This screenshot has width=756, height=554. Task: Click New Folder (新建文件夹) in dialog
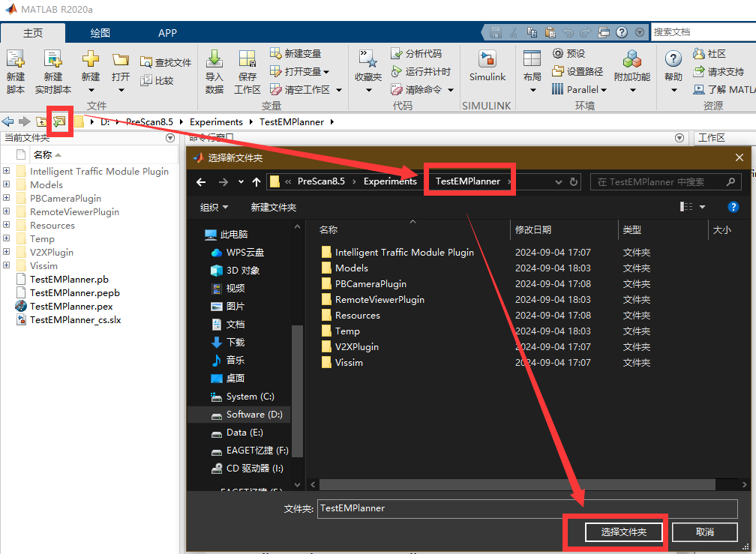coord(273,207)
